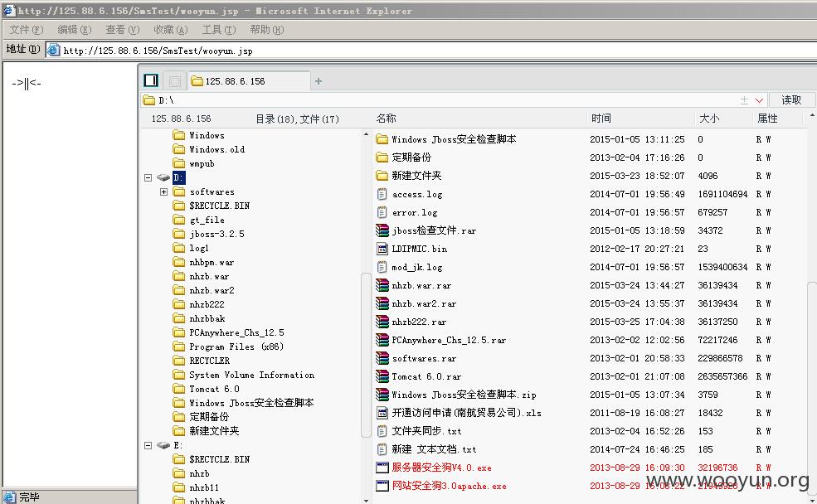Click the 125.88.6.156 host label in tree header
Image resolution: width=817 pixels, height=504 pixels.
(182, 119)
